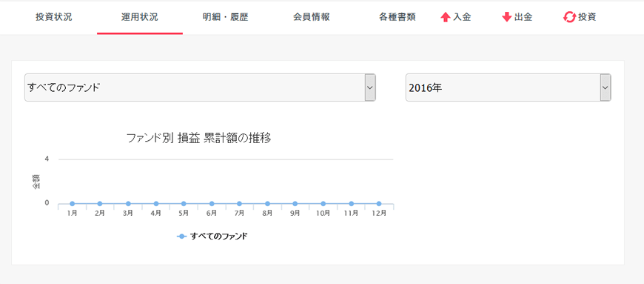Click the 11月 data point
Screen dimensions: 644x284
(x=351, y=204)
